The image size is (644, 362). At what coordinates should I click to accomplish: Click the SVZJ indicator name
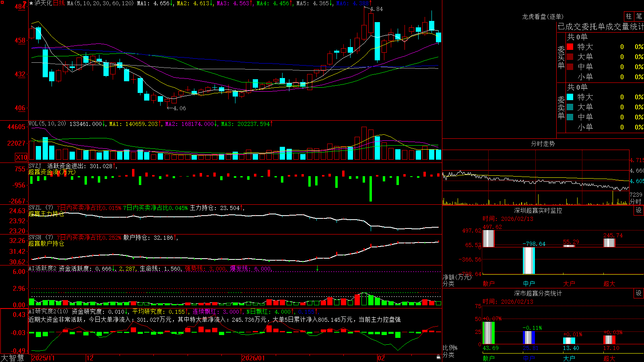coord(35,166)
